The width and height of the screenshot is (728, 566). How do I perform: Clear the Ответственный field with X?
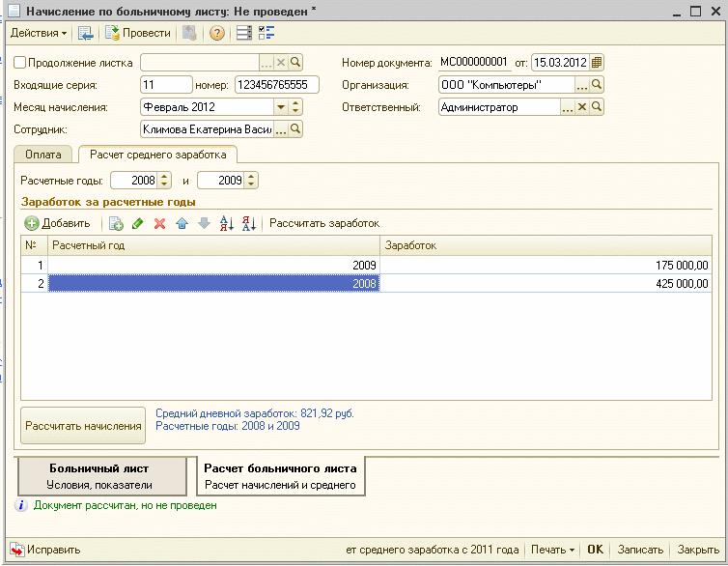coord(582,107)
